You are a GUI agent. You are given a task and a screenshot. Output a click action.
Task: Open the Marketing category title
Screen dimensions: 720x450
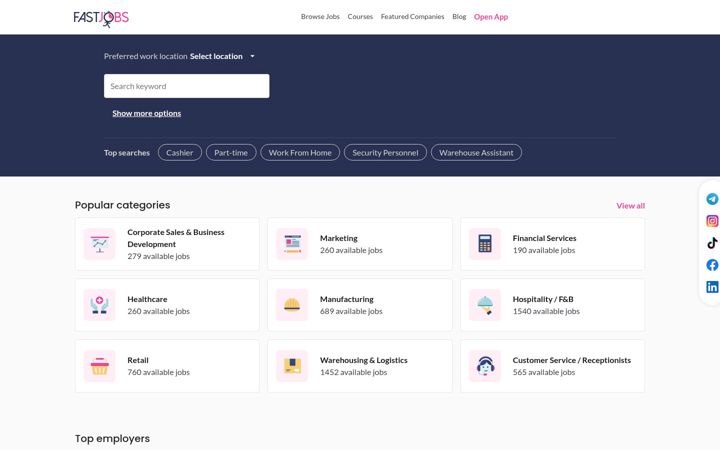(x=339, y=238)
